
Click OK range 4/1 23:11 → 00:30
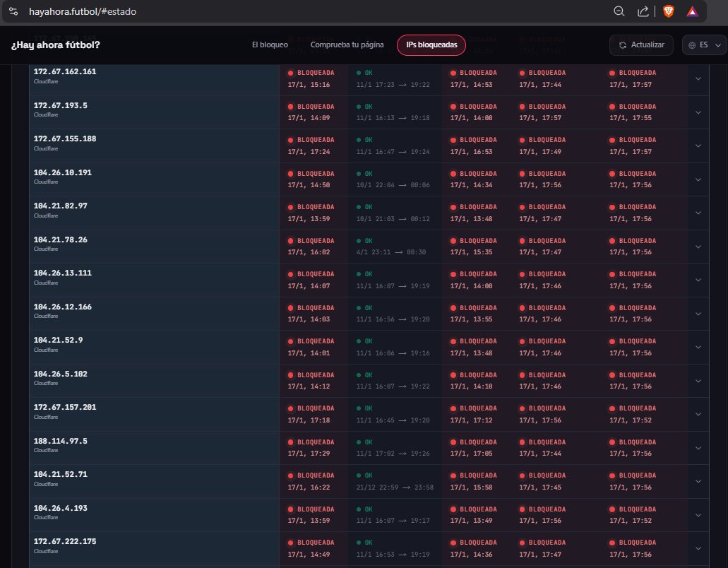coord(391,252)
